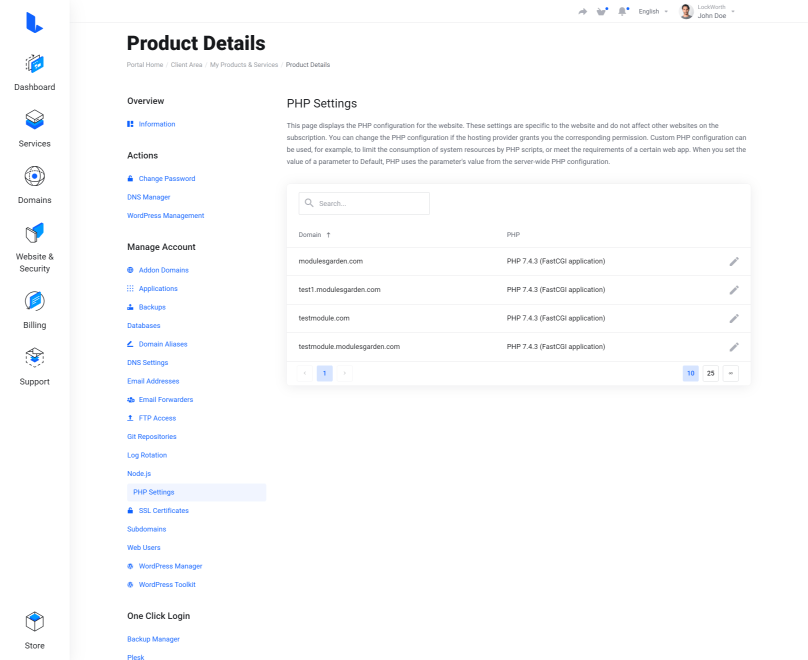The height and width of the screenshot is (660, 808).
Task: Open WordPress Management link
Action: tap(165, 216)
